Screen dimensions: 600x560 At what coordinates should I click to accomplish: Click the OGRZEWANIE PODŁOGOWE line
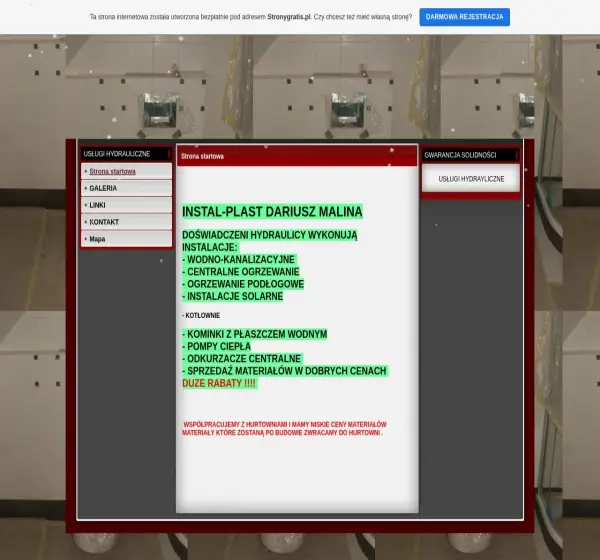coord(243,284)
